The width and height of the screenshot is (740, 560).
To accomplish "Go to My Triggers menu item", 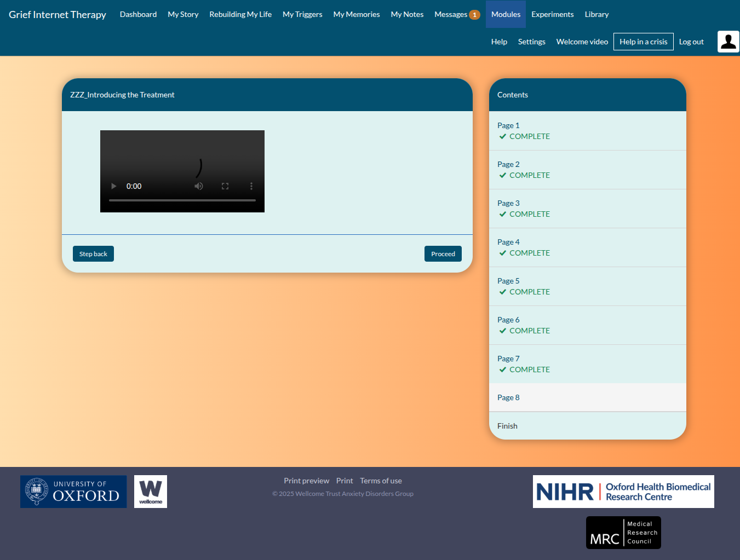I will point(302,14).
